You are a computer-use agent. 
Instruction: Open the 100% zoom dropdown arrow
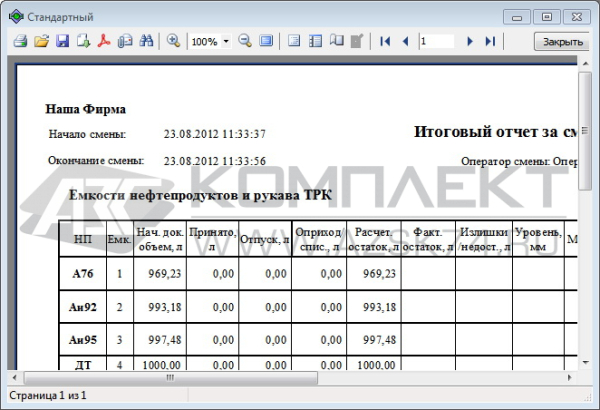point(226,41)
